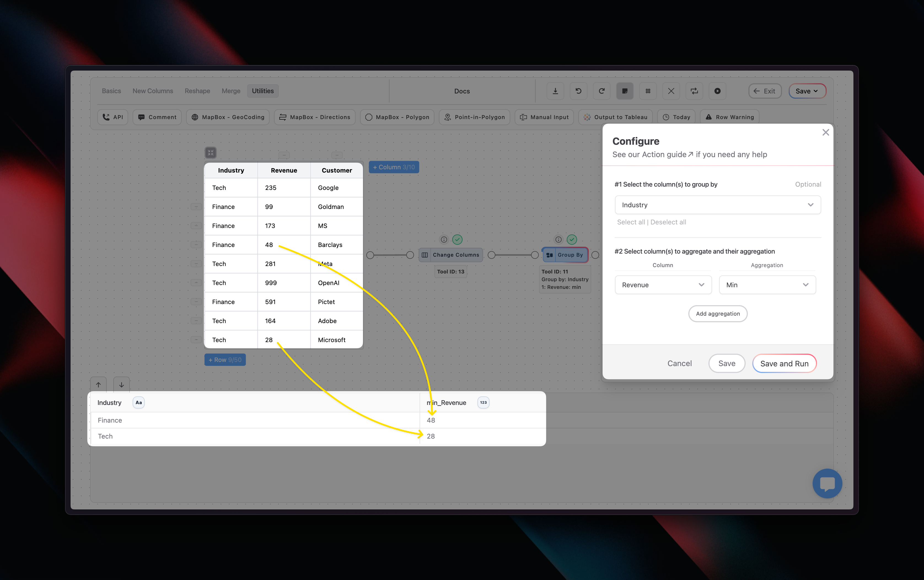Click Add aggregation button

click(718, 314)
